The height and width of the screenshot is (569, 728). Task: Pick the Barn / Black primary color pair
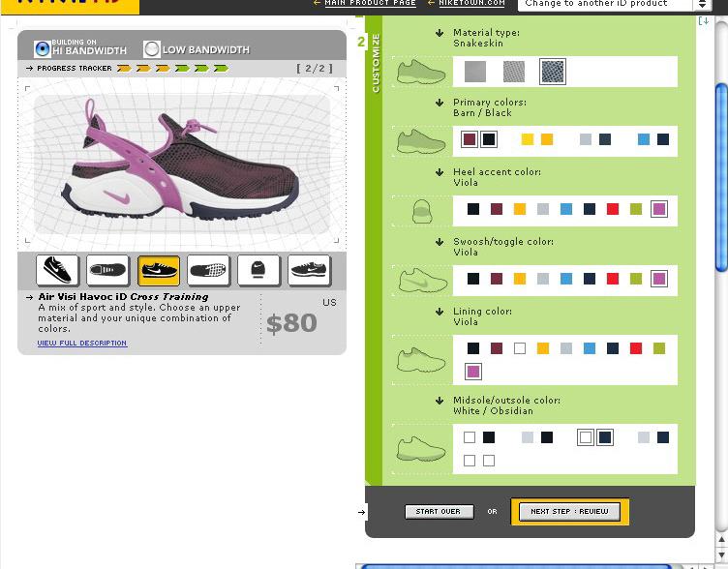coord(479,139)
